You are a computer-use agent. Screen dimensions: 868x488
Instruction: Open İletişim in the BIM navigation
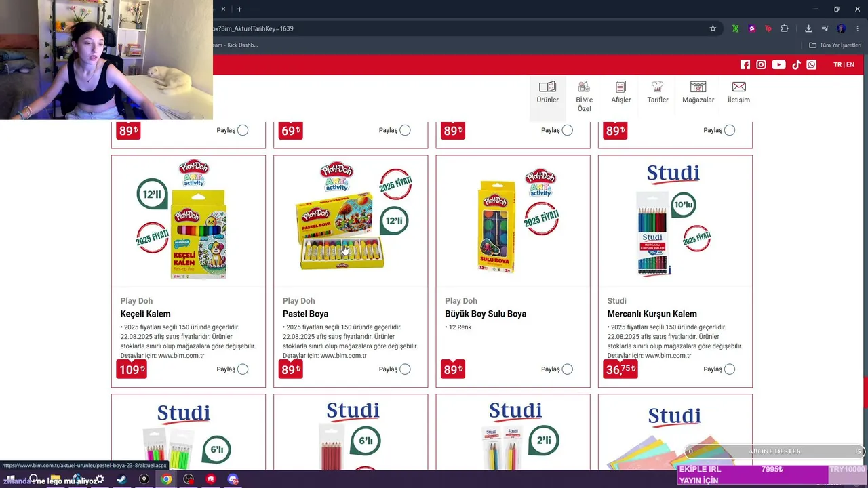pos(738,93)
